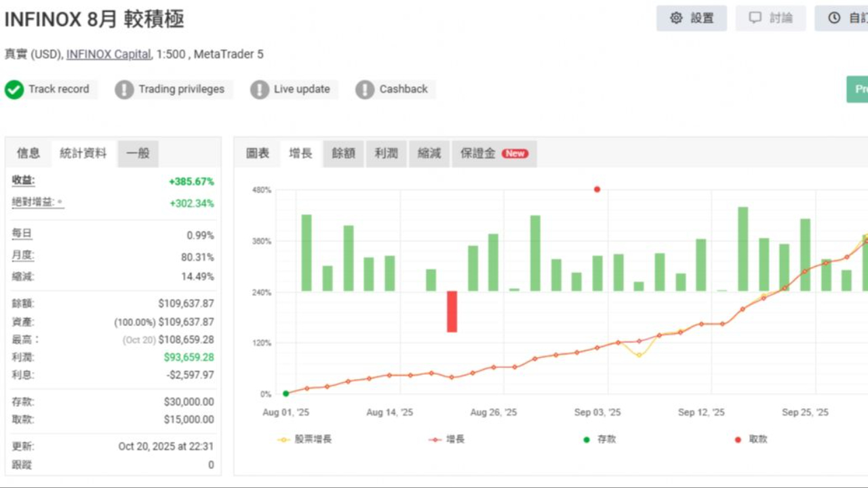Screen dimensions: 868x488
Task: Click the page title INFINOX 8月 較積極
Action: click(94, 19)
